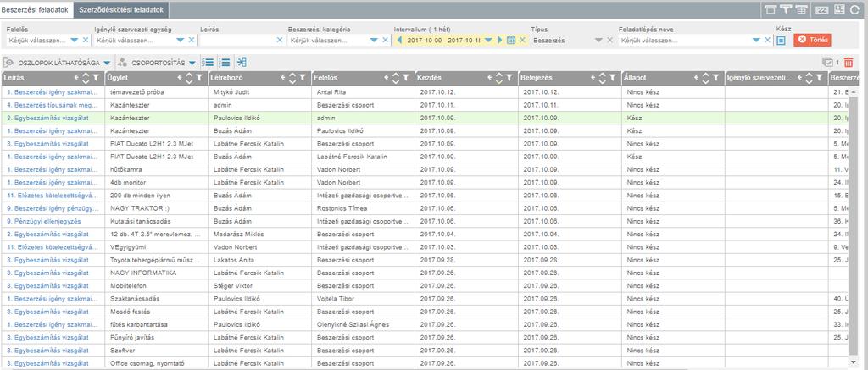Click into the Leírás filter text field
This screenshot has width=868, height=370.
236,41
